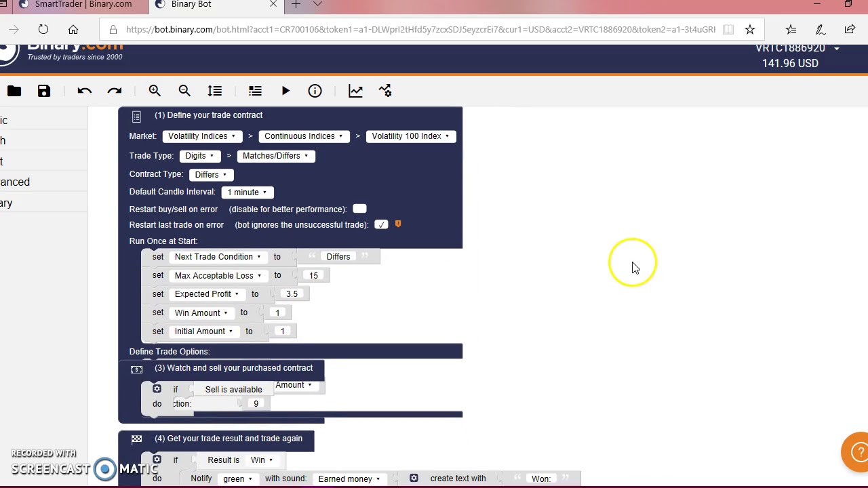The image size is (868, 488).
Task: Edit the Max Acceptable Loss value 15
Action: click(x=313, y=276)
